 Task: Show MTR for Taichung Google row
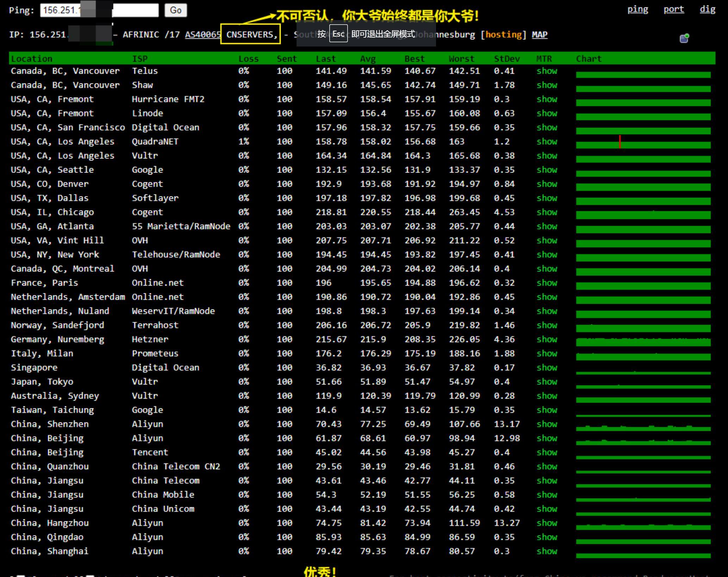coord(547,409)
